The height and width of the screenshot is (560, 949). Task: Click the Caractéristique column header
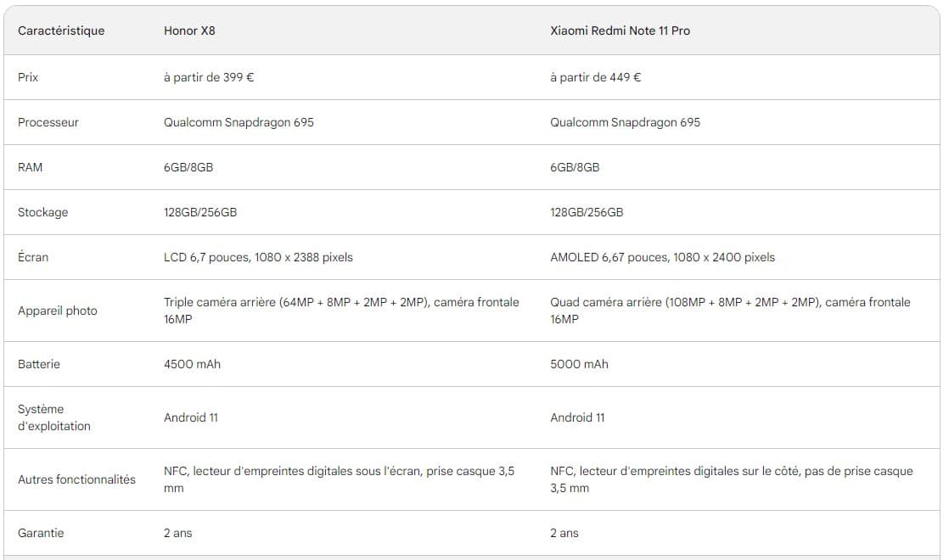[x=61, y=31]
